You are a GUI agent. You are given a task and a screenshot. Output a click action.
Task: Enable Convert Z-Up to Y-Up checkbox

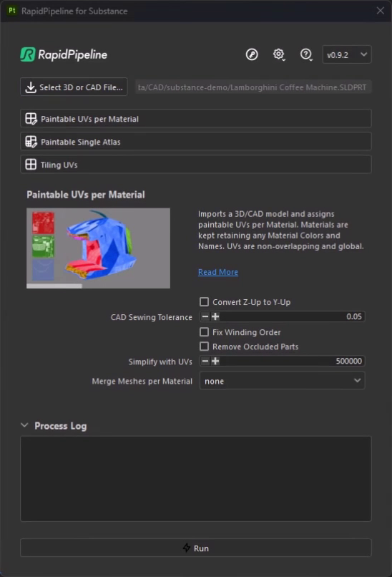pos(204,302)
